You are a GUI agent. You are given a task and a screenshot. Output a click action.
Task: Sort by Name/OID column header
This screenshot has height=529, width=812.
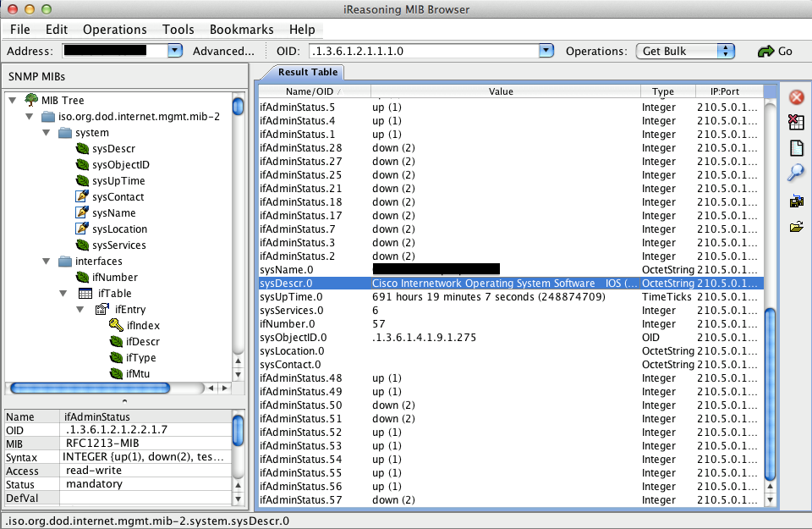315,91
